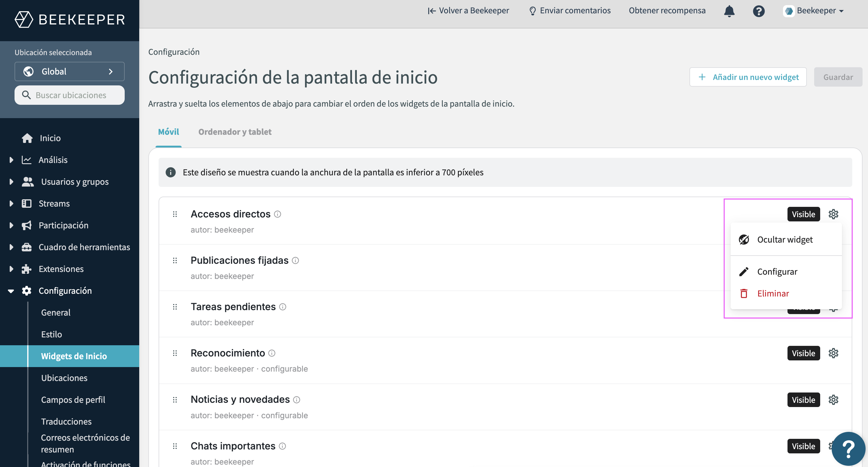Click the info icon in the 700 píxeles banner
This screenshot has height=467, width=868.
pyautogui.click(x=170, y=172)
